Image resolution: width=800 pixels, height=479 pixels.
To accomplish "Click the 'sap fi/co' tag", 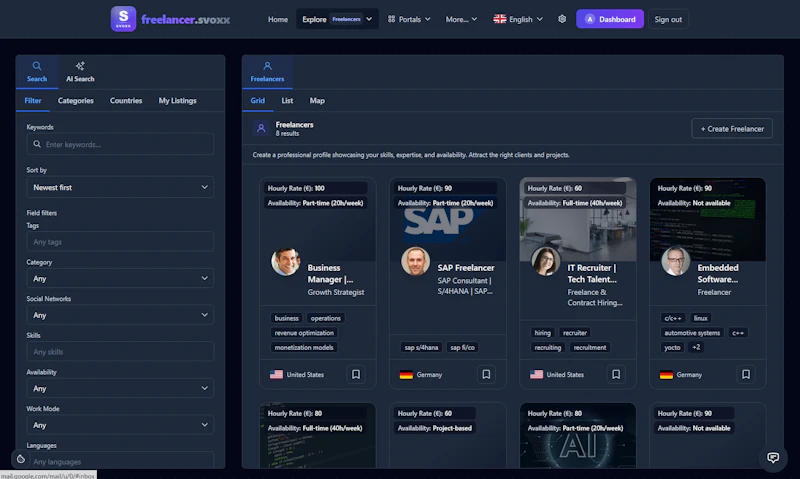I will (x=462, y=347).
